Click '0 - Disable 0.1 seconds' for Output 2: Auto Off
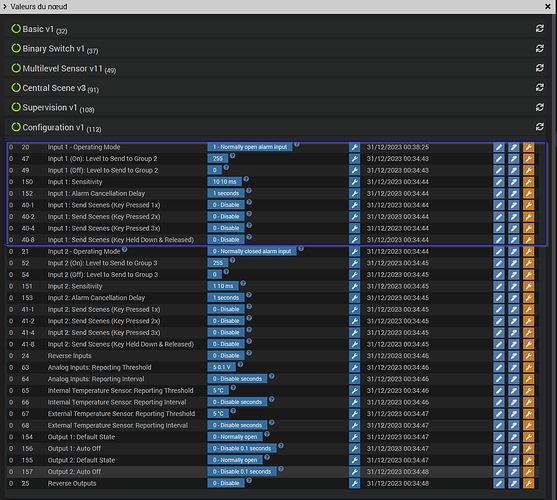 point(242,472)
